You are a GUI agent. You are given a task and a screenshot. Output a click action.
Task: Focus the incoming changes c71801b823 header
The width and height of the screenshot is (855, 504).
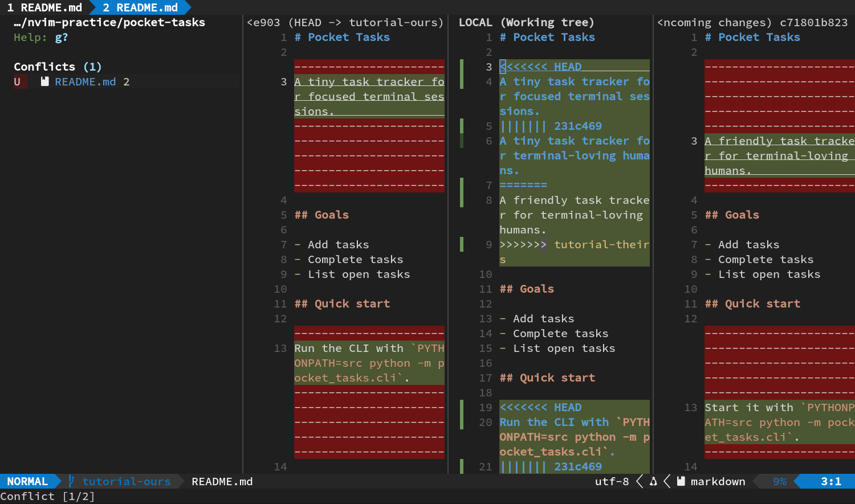(x=752, y=22)
